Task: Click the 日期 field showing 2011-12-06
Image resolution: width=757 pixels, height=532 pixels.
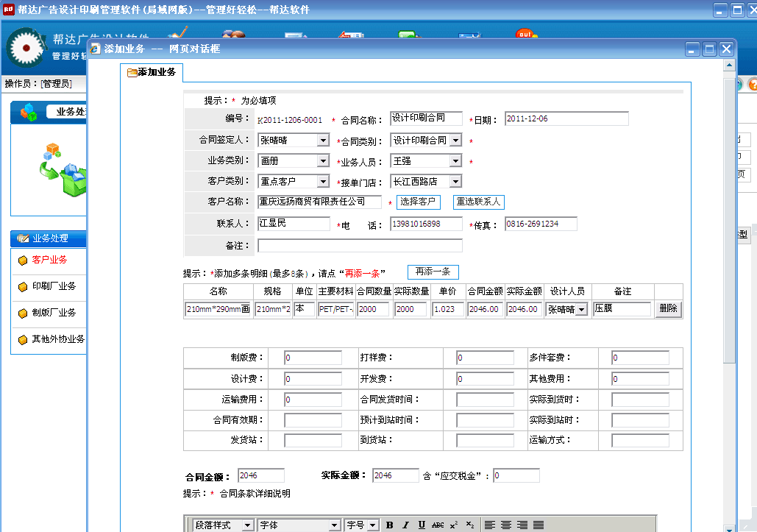Action: click(566, 118)
